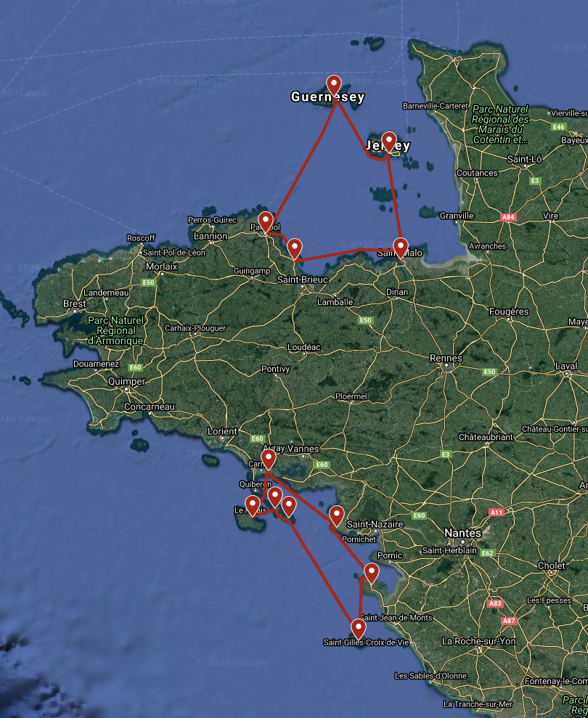The height and width of the screenshot is (718, 588).
Task: Click the Rennes city label
Action: tap(446, 358)
